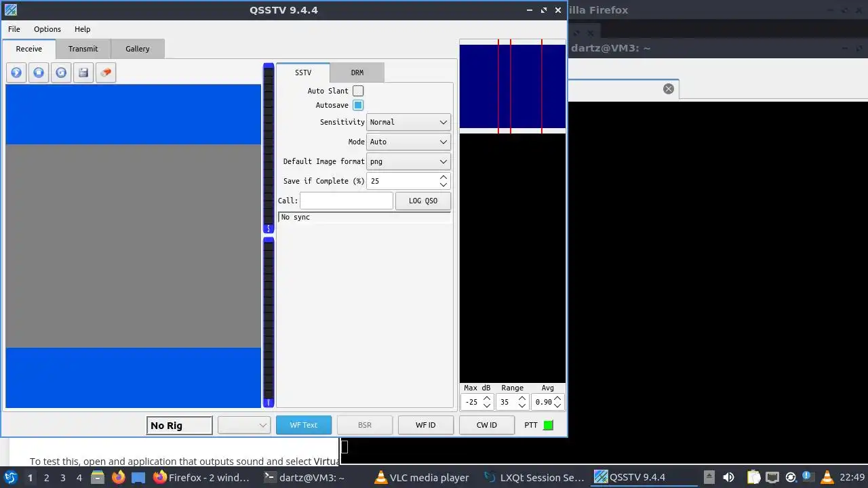Start the SSTV receiver with the play icon
868x488 pixels.
point(16,73)
